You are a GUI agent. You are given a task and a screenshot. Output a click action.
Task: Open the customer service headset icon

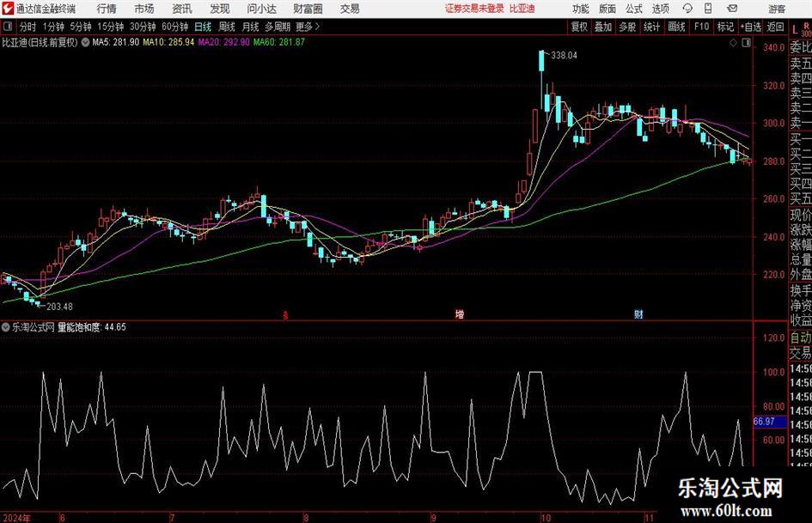[x=687, y=9]
